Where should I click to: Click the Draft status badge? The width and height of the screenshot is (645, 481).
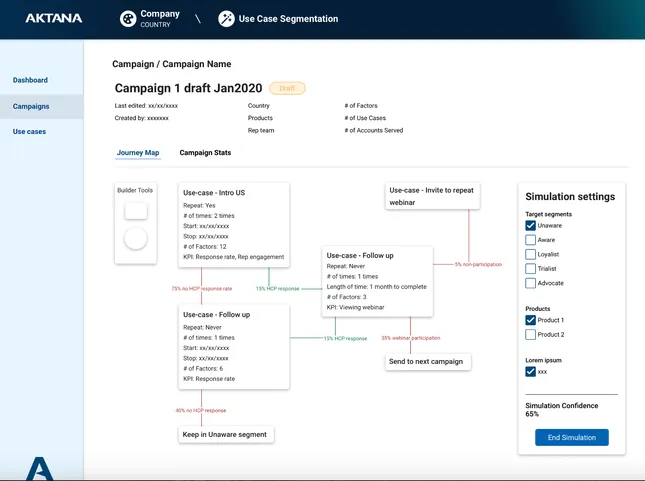287,88
